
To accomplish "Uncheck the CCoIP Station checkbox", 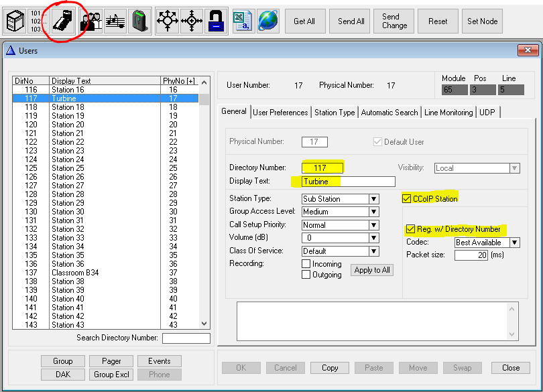I will click(407, 199).
